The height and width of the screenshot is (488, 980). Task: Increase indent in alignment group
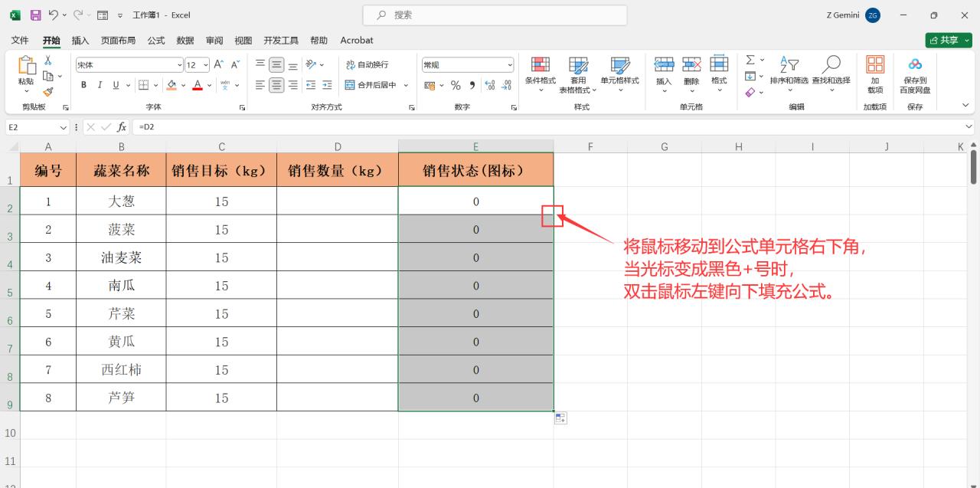(327, 85)
